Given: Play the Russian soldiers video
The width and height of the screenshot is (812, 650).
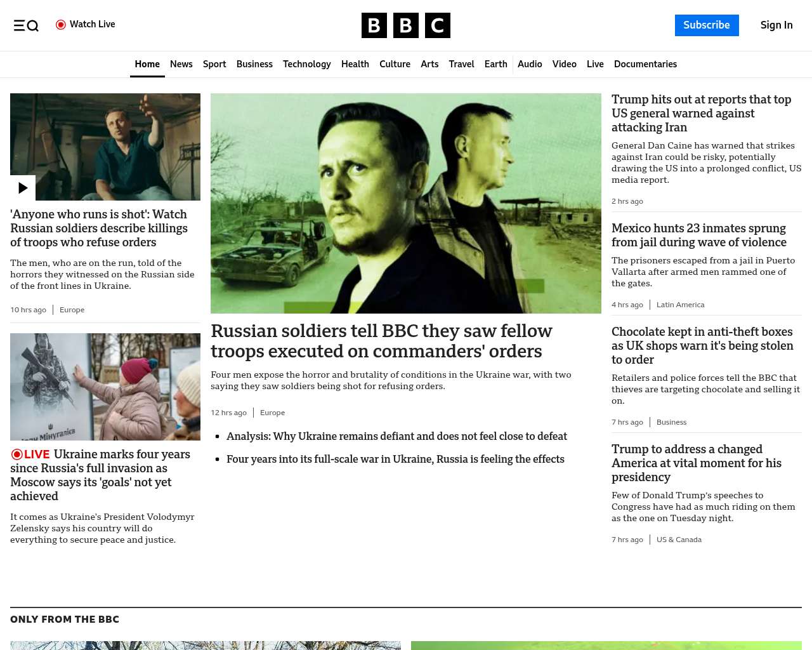Looking at the screenshot, I should [x=23, y=188].
